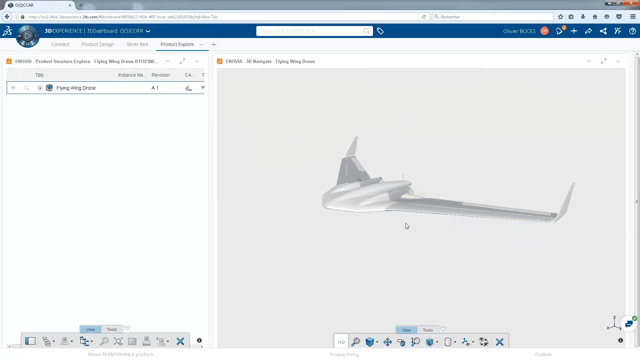Open the tools/customize icon in top bar

tap(618, 31)
